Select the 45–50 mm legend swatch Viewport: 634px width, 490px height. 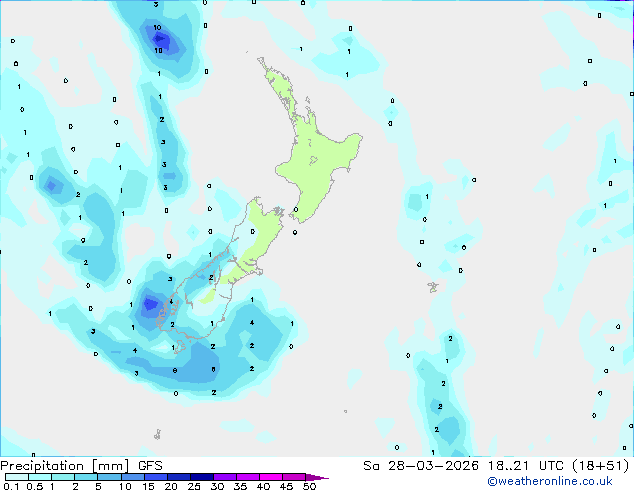tap(294, 477)
